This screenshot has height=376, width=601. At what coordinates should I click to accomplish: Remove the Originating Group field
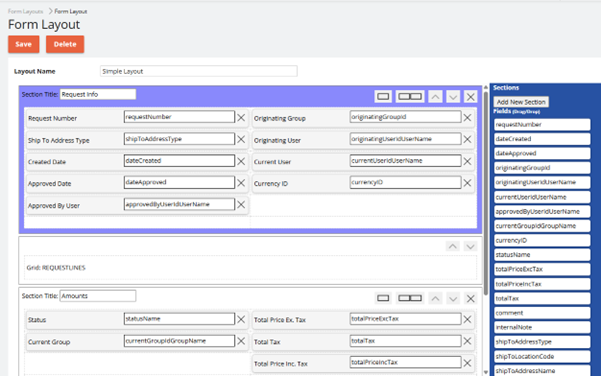point(467,118)
